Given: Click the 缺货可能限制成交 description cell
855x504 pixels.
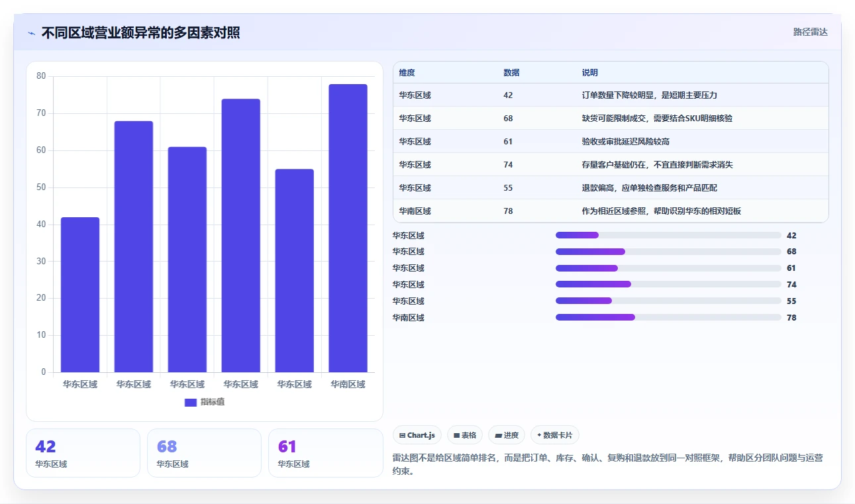Looking at the screenshot, I should (x=657, y=119).
